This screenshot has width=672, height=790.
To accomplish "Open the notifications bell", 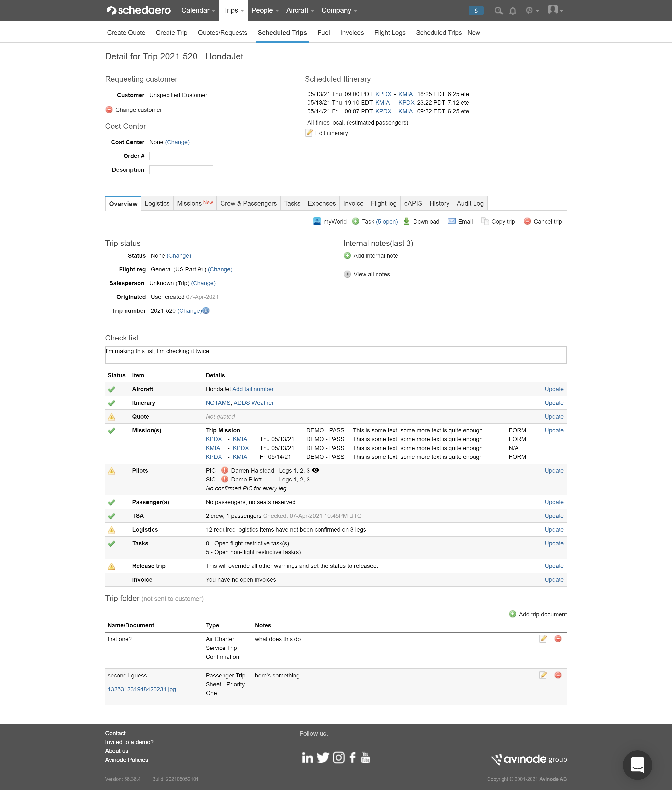I will [512, 10].
